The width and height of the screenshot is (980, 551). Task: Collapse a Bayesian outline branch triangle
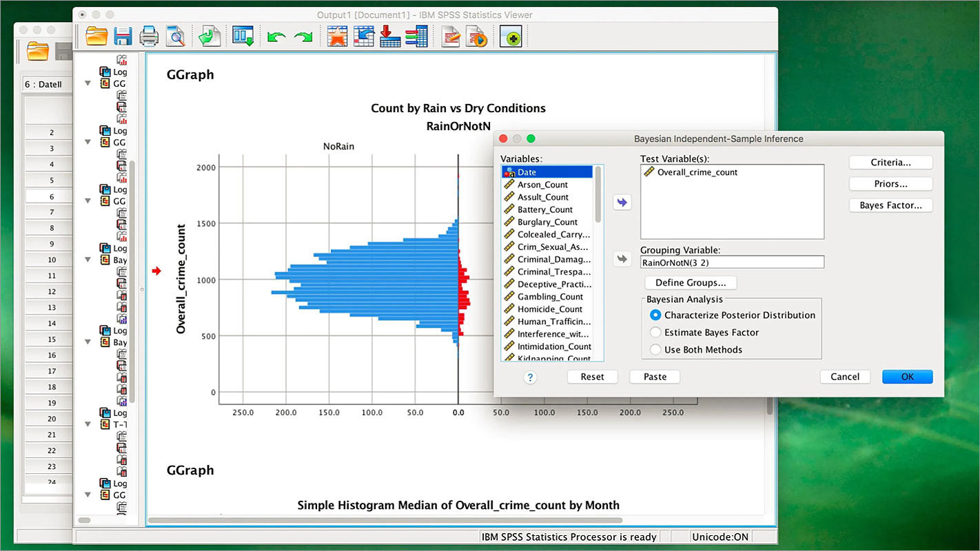coord(88,260)
